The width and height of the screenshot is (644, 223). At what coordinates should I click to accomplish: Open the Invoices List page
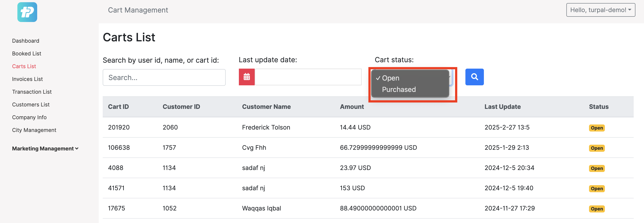coord(27,79)
